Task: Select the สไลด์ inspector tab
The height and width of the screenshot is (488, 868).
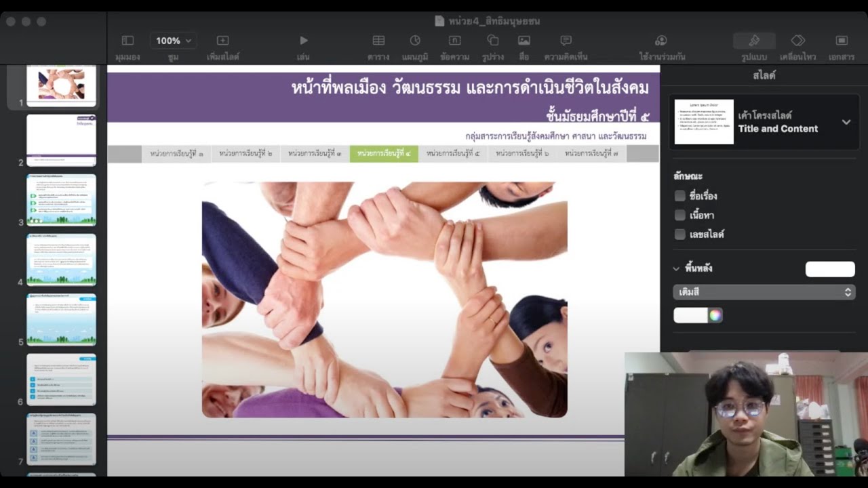Action: (x=764, y=75)
